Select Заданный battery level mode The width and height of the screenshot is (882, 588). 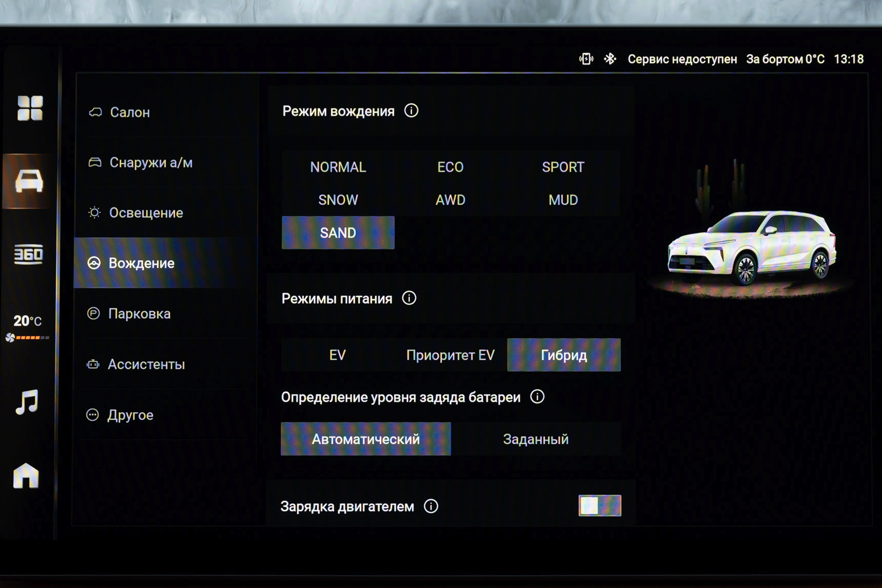click(x=535, y=439)
